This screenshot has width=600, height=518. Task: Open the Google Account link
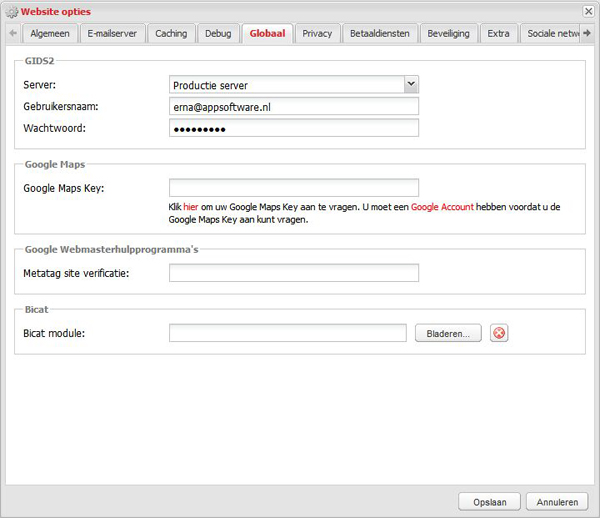point(442,207)
